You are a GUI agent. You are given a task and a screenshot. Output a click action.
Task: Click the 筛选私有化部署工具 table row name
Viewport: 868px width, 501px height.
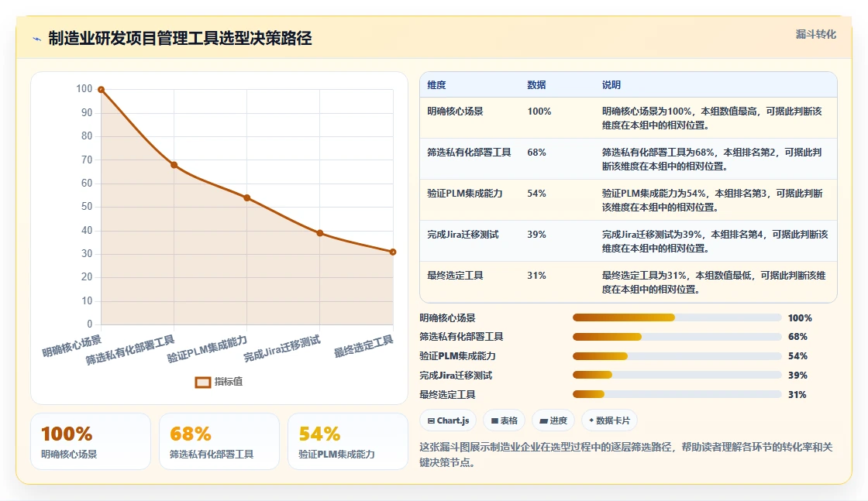point(469,152)
